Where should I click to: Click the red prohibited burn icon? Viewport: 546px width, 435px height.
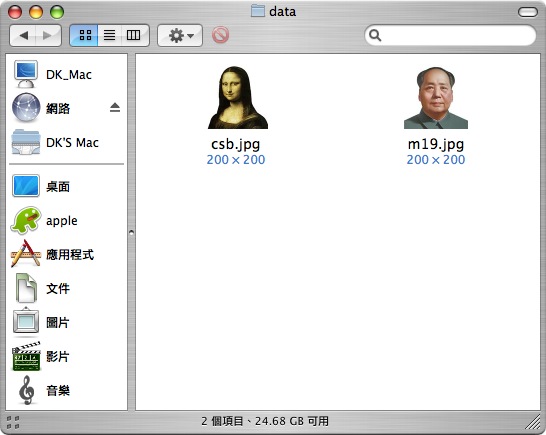(220, 35)
